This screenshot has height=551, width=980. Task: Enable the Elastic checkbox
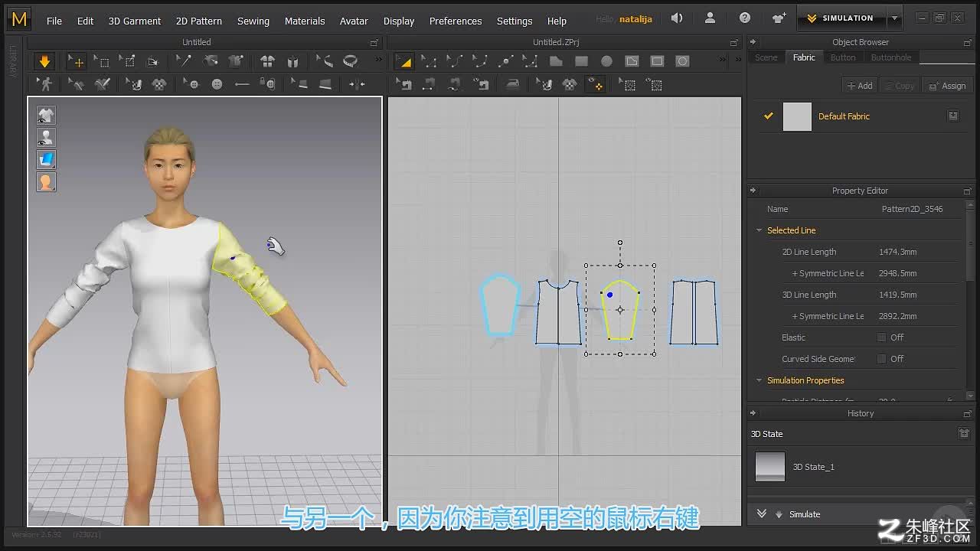[x=881, y=337]
